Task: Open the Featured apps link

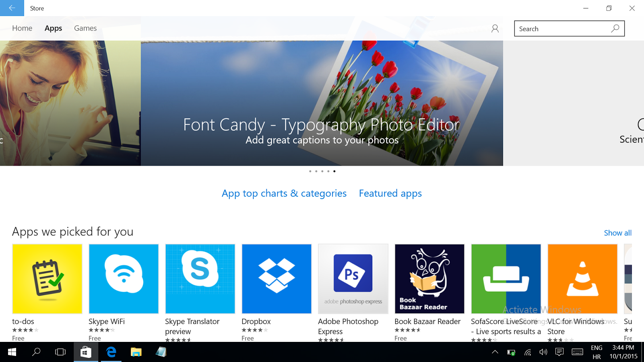Action: 390,193
